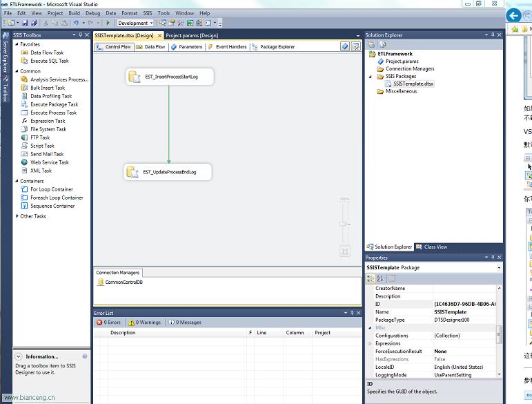Toggle the 0 Errors filter
The image size is (532, 404).
coord(108,323)
